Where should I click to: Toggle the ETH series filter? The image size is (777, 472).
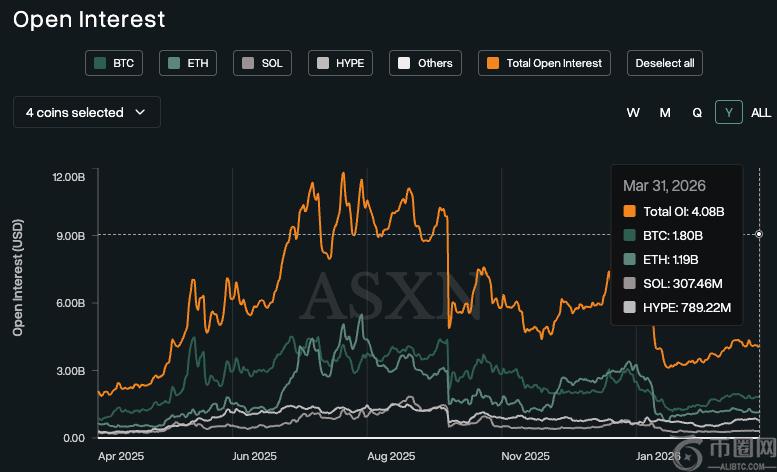[189, 63]
